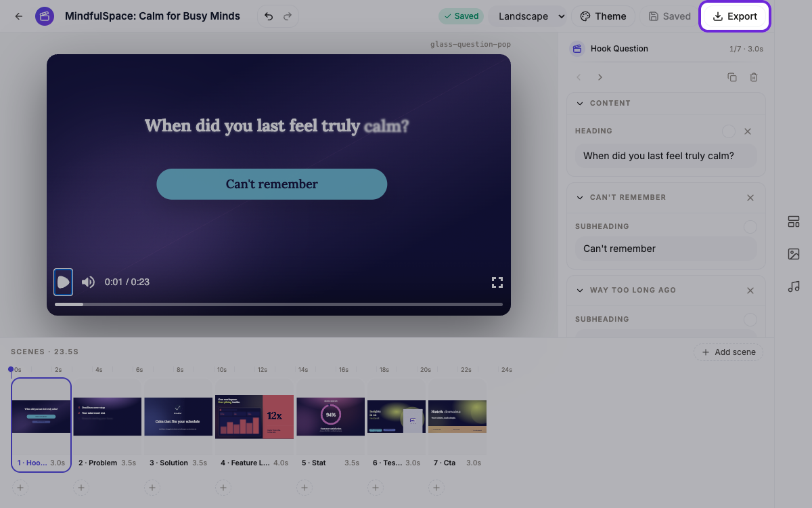Screen dimensions: 812x508
Task: Click the 10s timeline ruler mark
Action: point(221,370)
